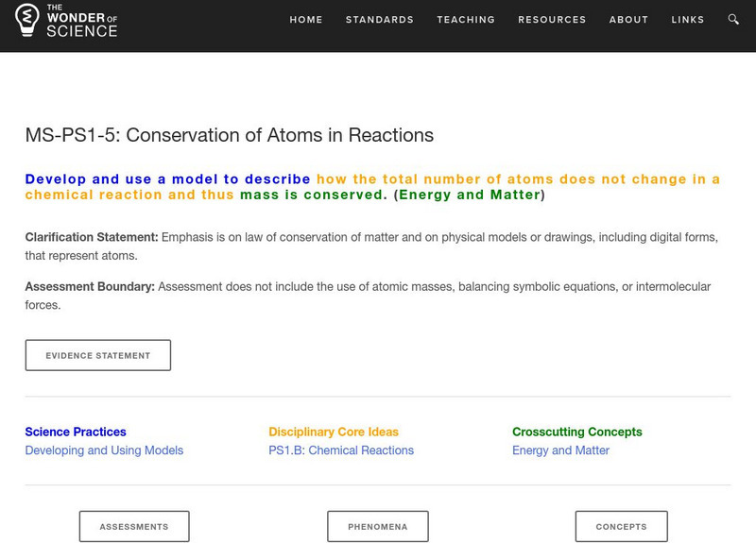Open the Links menu item
Screen dimensions: 756x543
pyautogui.click(x=687, y=20)
